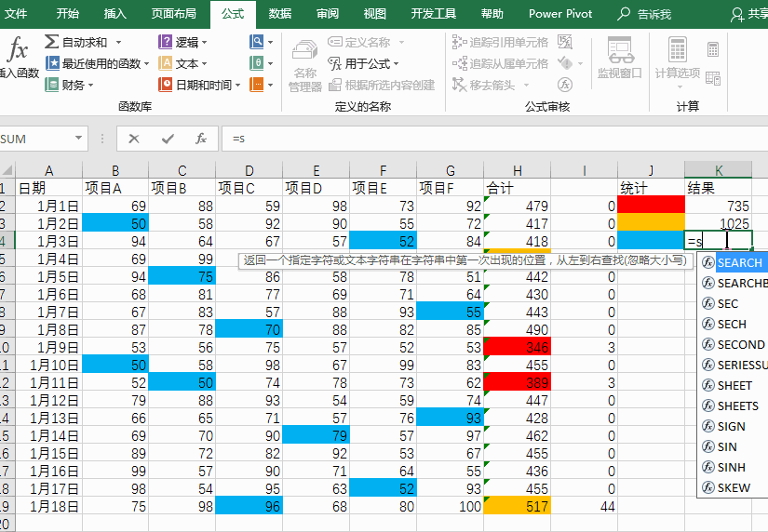Switch to the Insert tab
Viewport: 768px width, 532px height.
(115, 14)
